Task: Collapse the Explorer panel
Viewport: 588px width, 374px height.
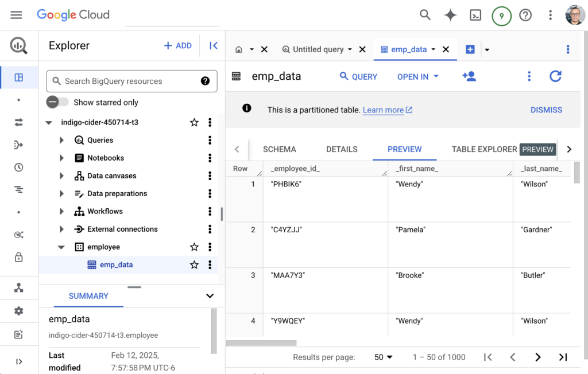Action: click(213, 46)
